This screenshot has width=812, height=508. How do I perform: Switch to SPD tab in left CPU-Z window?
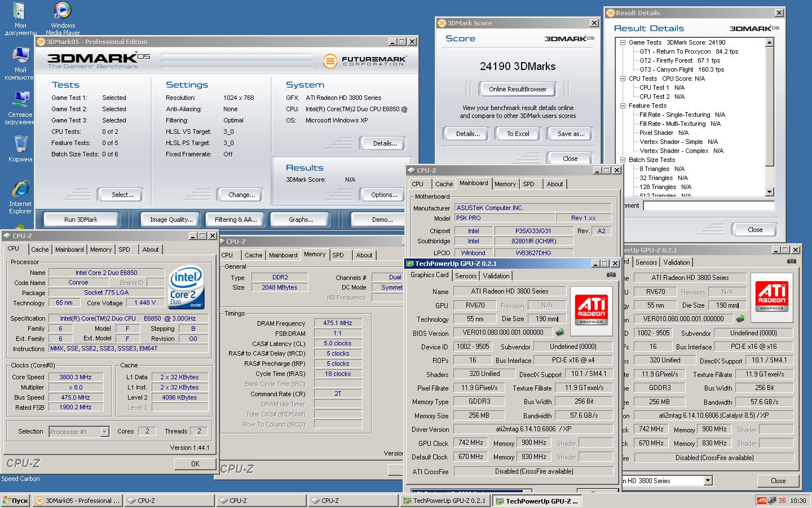click(x=125, y=249)
